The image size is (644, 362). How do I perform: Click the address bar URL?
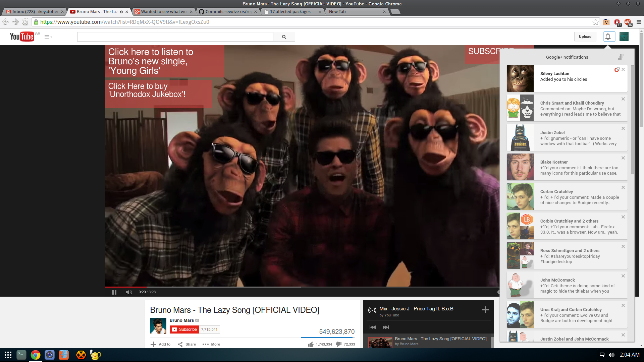click(124, 22)
